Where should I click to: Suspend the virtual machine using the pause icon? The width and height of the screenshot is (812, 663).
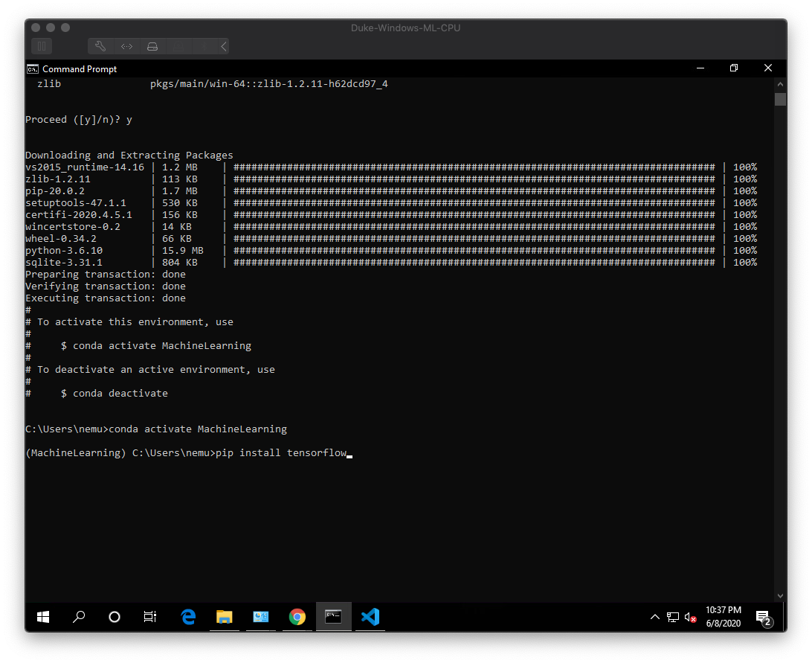point(42,45)
